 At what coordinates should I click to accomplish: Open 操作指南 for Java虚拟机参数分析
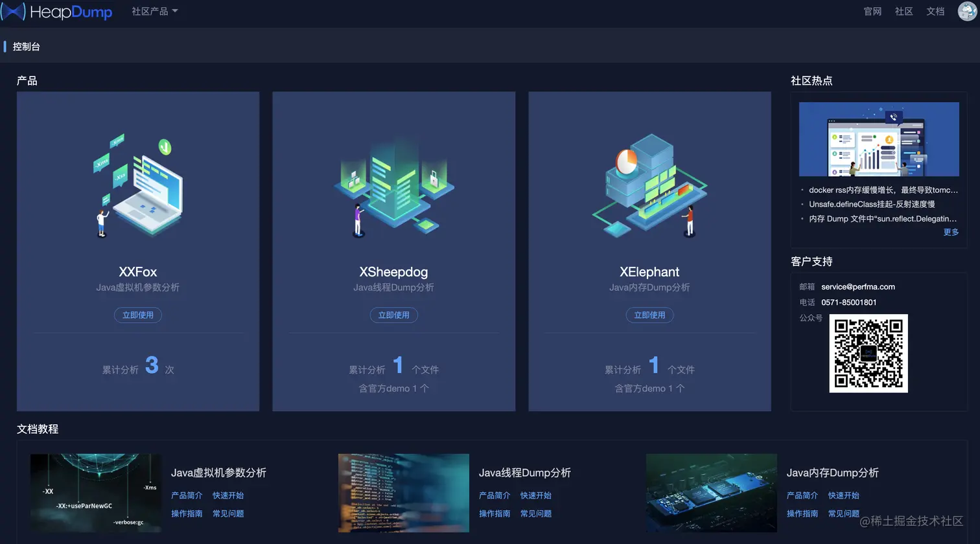pos(187,514)
